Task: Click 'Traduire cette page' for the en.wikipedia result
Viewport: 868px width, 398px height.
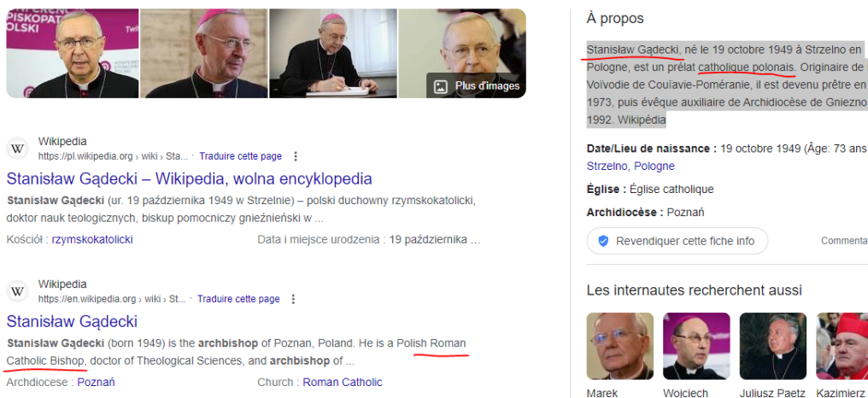Action: point(238,300)
